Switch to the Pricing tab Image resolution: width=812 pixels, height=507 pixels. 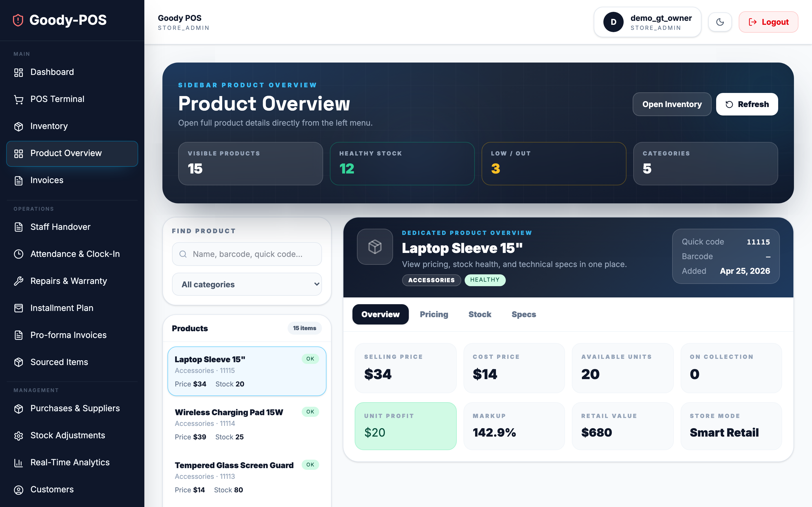click(434, 314)
